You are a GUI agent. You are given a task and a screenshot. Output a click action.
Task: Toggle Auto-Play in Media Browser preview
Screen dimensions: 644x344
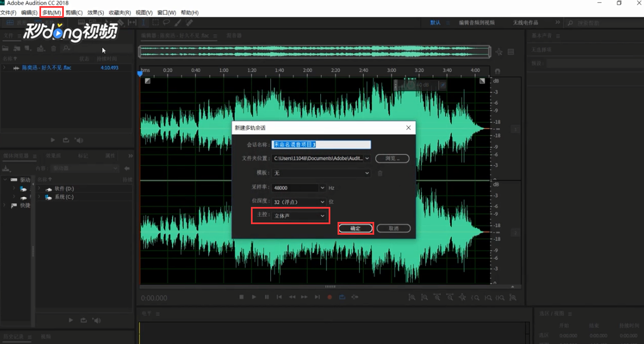[x=97, y=320]
